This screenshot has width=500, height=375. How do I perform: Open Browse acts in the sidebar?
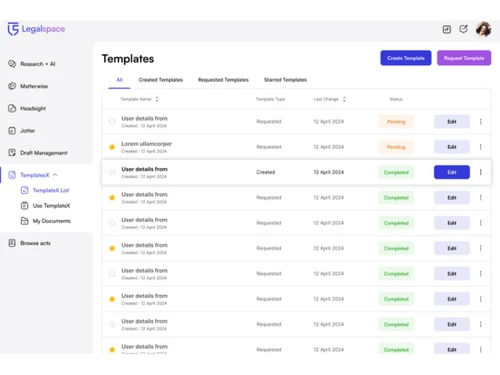(29, 243)
